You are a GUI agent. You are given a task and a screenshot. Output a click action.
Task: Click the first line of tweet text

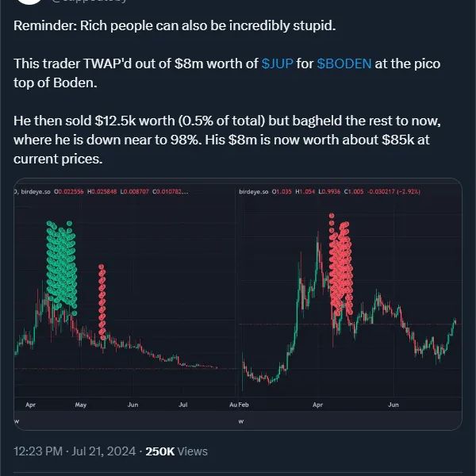(x=175, y=26)
